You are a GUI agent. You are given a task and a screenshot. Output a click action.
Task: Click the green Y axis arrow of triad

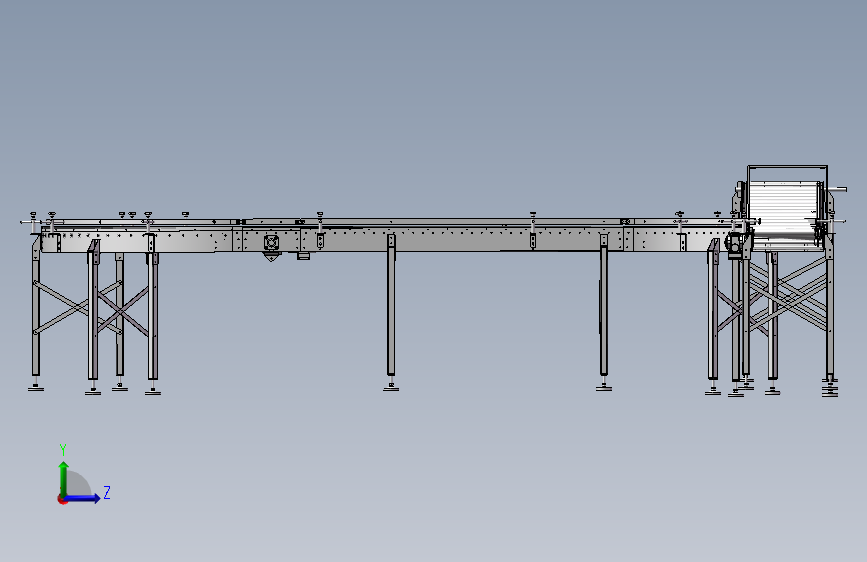point(64,478)
